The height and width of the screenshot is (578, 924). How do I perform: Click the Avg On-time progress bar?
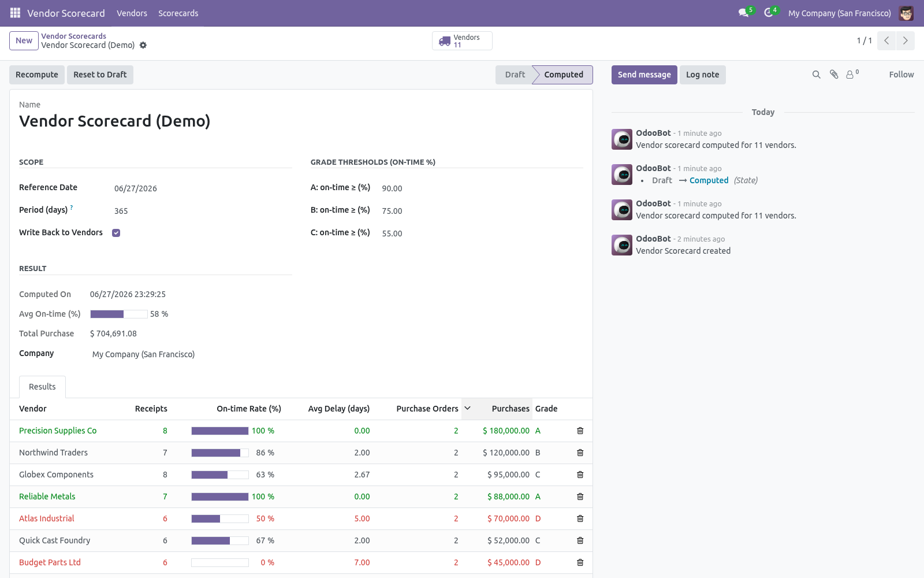119,314
